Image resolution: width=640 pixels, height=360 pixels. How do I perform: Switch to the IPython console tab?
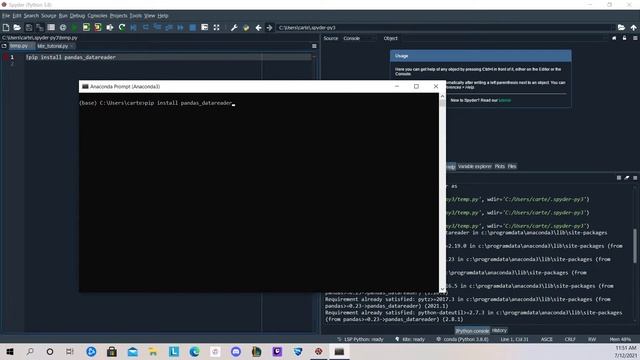[x=472, y=331]
